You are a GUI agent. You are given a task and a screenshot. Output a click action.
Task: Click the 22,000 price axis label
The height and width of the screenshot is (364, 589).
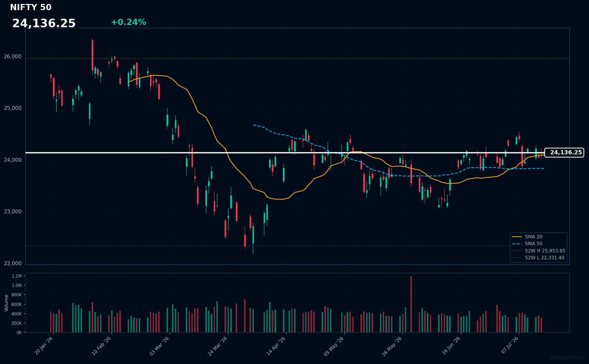[x=13, y=263]
